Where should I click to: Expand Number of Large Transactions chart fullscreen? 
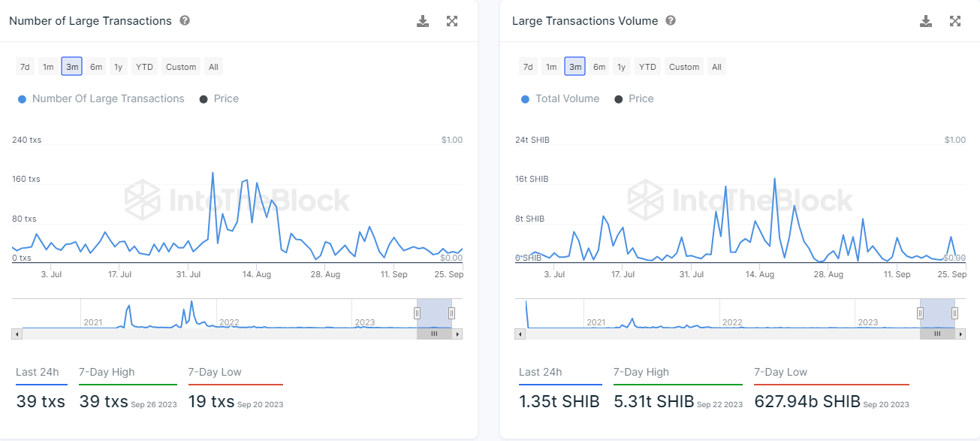pos(452,21)
